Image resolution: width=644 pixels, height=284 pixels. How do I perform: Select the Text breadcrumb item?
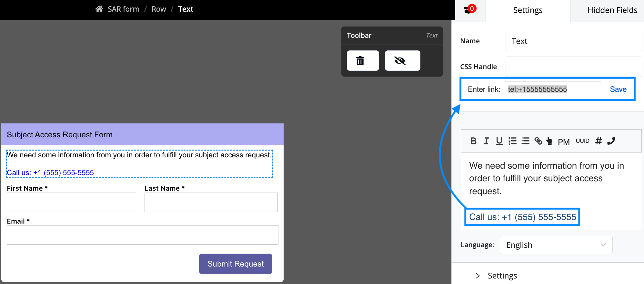point(186,9)
